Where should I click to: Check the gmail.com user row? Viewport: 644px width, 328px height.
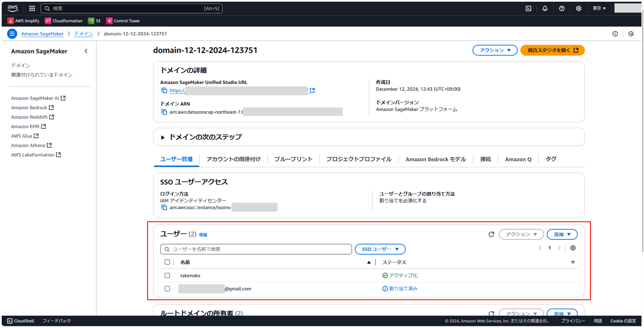pyautogui.click(x=167, y=289)
